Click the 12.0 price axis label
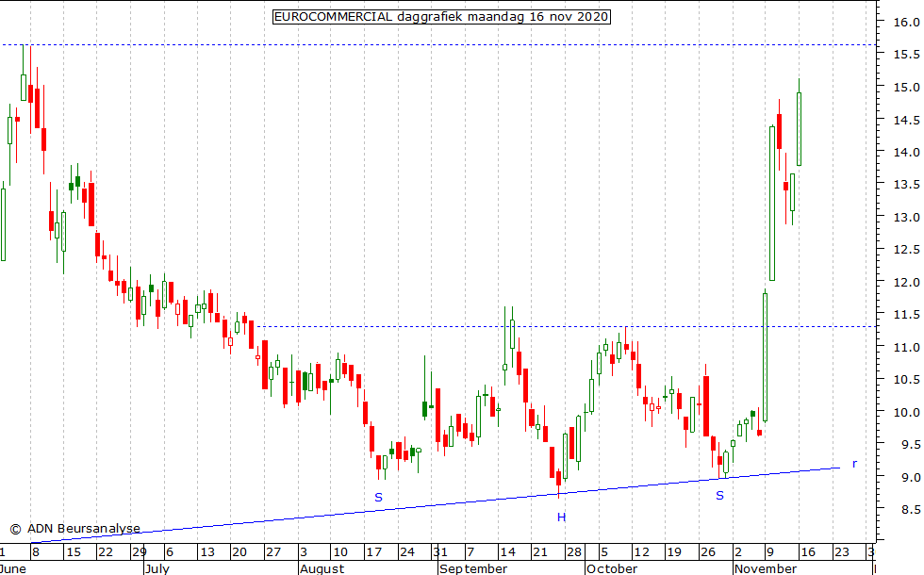 coord(906,282)
